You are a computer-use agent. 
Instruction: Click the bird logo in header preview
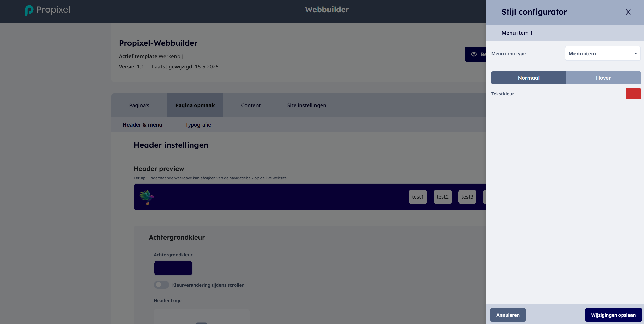(147, 197)
